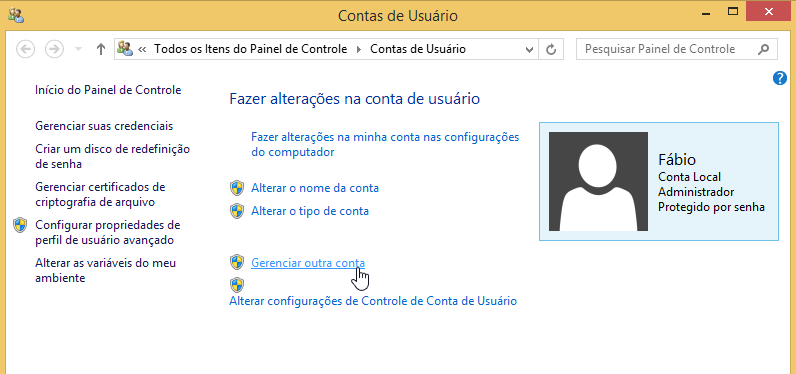Click Fábio's account picture

(x=599, y=181)
